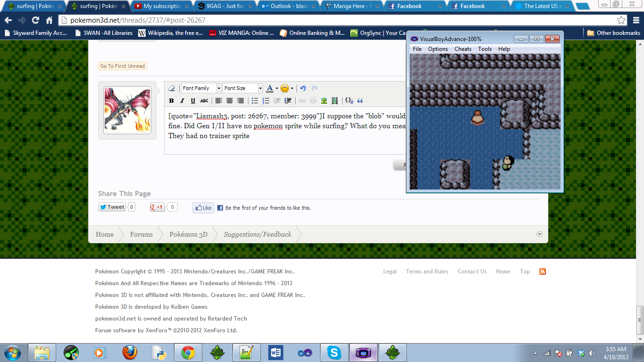Click the Pokémon 3D breadcrumb link

[x=188, y=234]
